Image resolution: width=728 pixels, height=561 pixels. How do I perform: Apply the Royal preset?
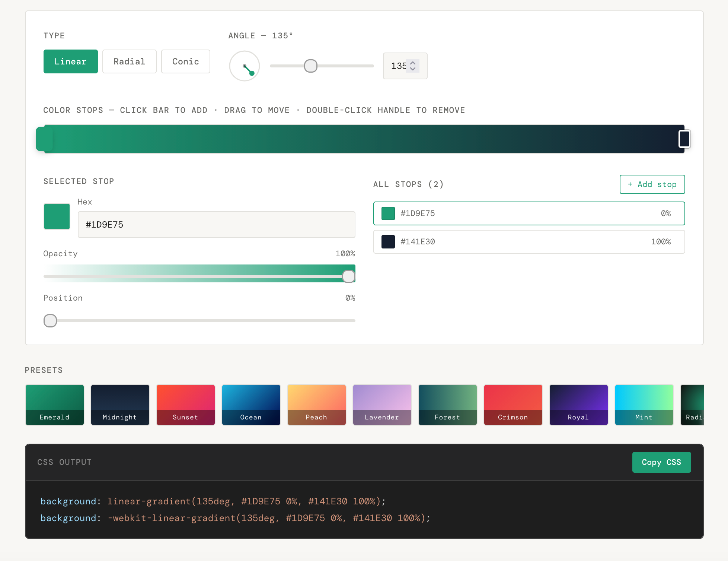tap(579, 405)
